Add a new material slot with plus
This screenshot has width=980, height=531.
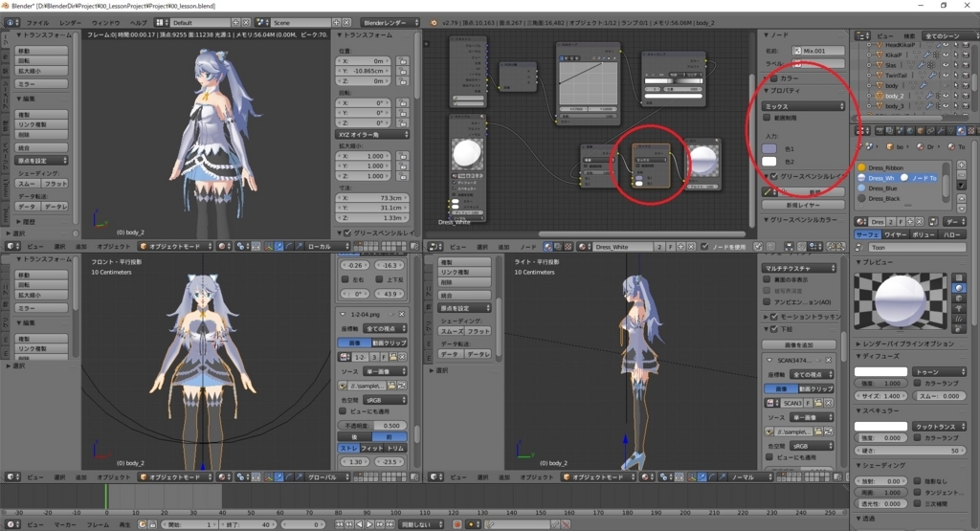coord(961,165)
